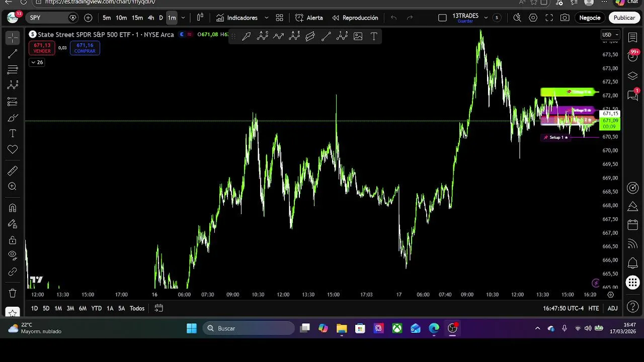Open the quick search lightning icon
The height and width of the screenshot is (362, 644).
click(x=517, y=18)
